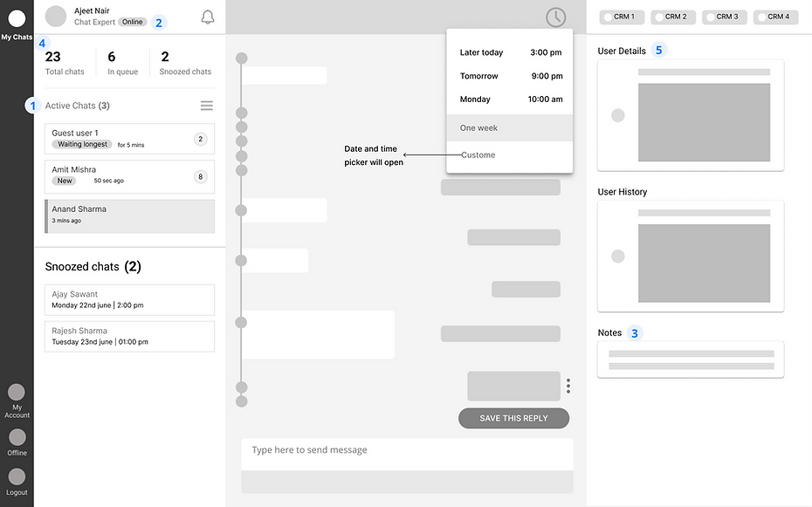812x507 pixels.
Task: Choose Tomorrow 9:00 pm snooze option
Action: pos(510,76)
